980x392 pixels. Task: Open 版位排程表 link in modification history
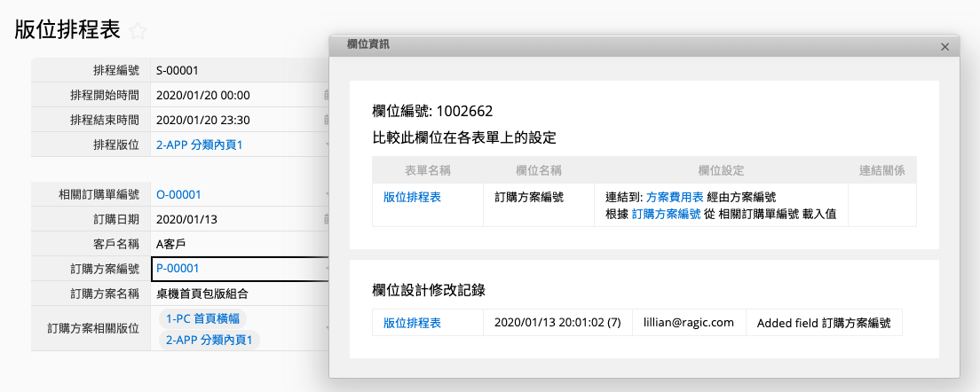click(412, 323)
